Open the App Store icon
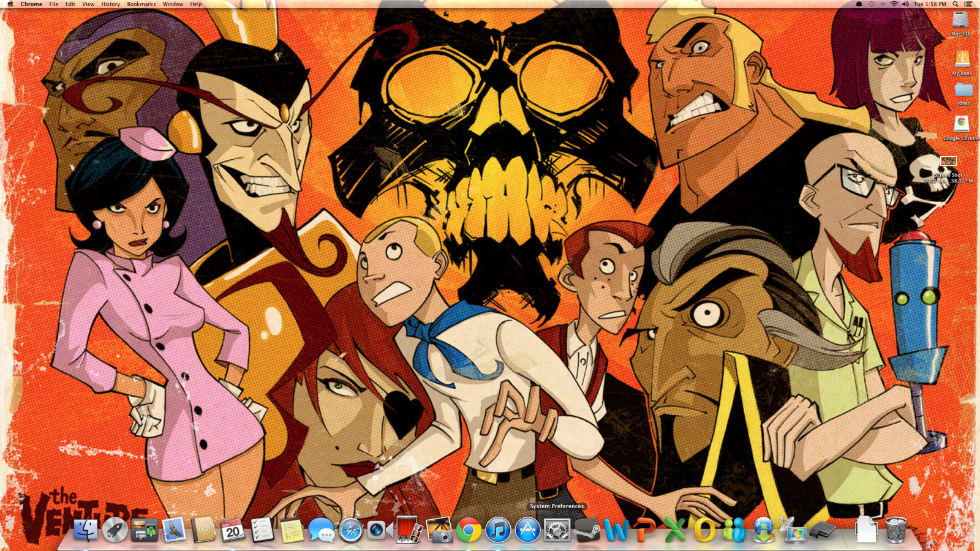This screenshot has width=980, height=551. (x=527, y=530)
